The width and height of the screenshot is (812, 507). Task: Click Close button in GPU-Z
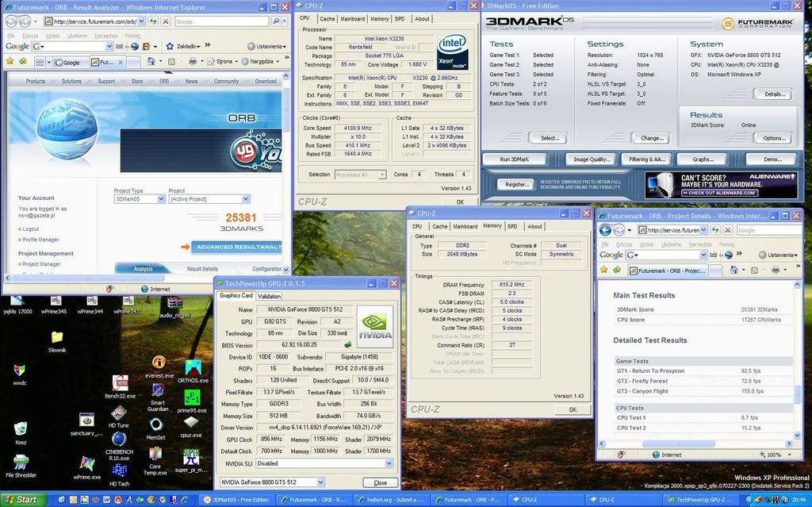(x=380, y=482)
